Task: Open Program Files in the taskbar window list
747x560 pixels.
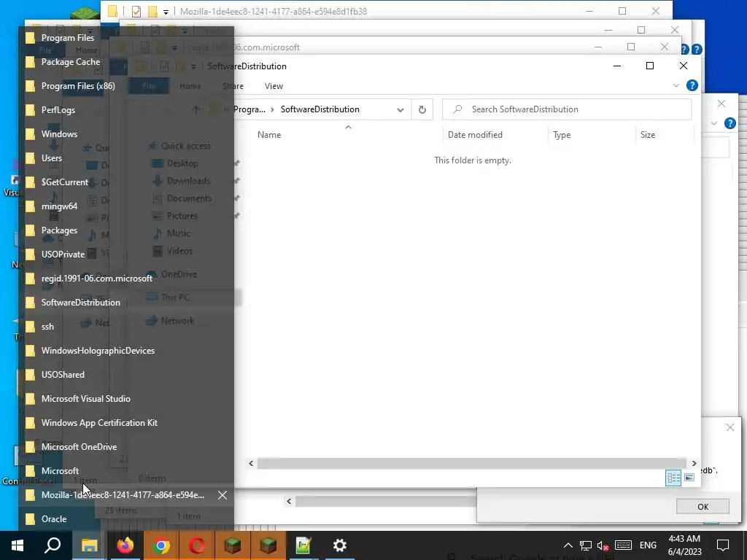Action: [x=125, y=38]
